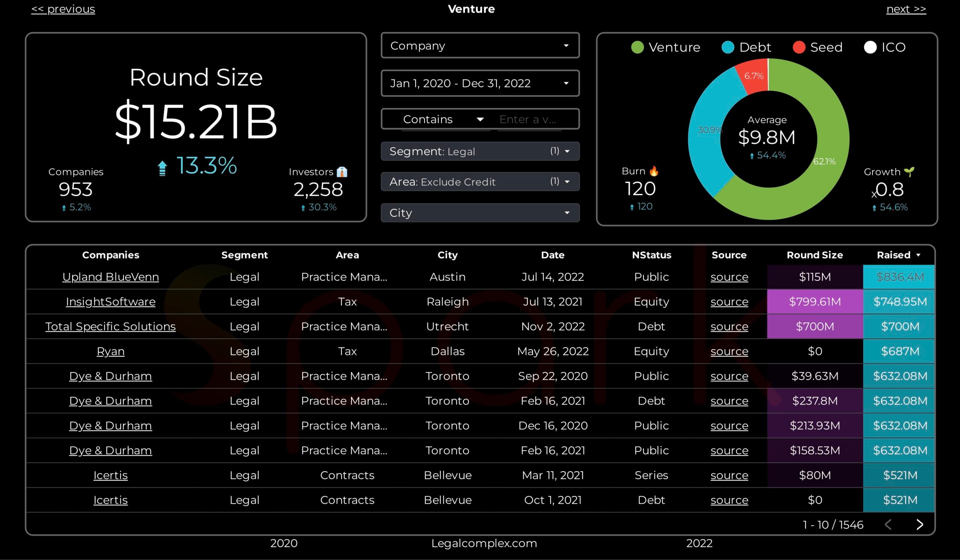
Task: Open the Company dropdown
Action: tap(480, 46)
